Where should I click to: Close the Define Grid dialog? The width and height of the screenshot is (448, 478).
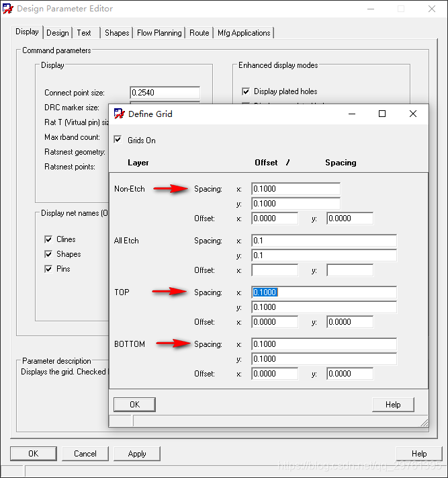point(413,114)
